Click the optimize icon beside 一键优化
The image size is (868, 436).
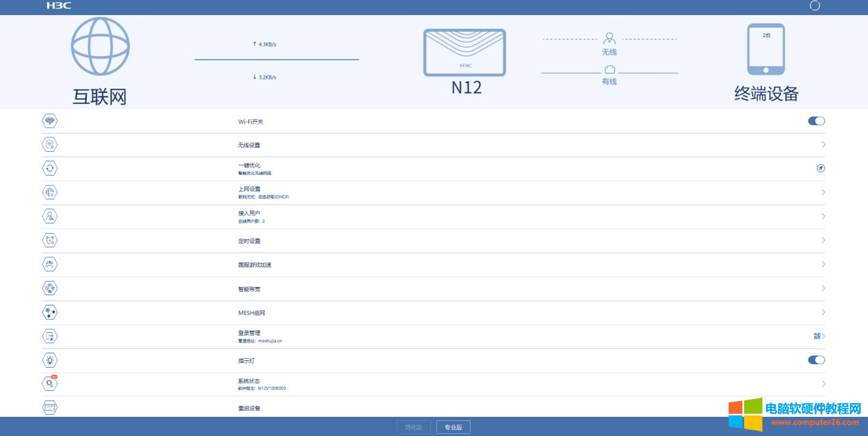pyautogui.click(x=820, y=168)
